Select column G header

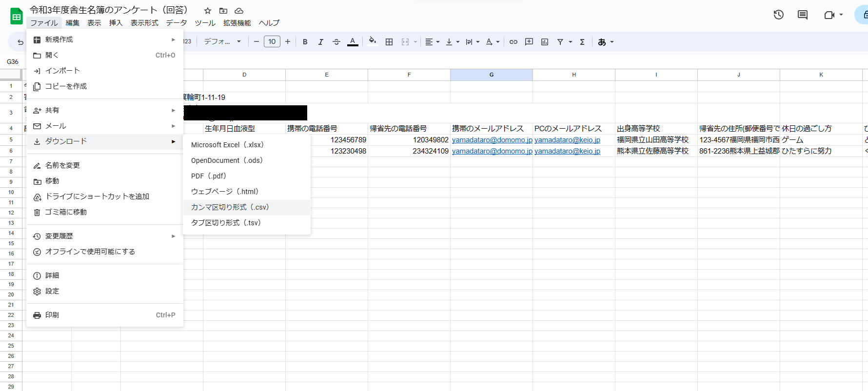point(492,75)
